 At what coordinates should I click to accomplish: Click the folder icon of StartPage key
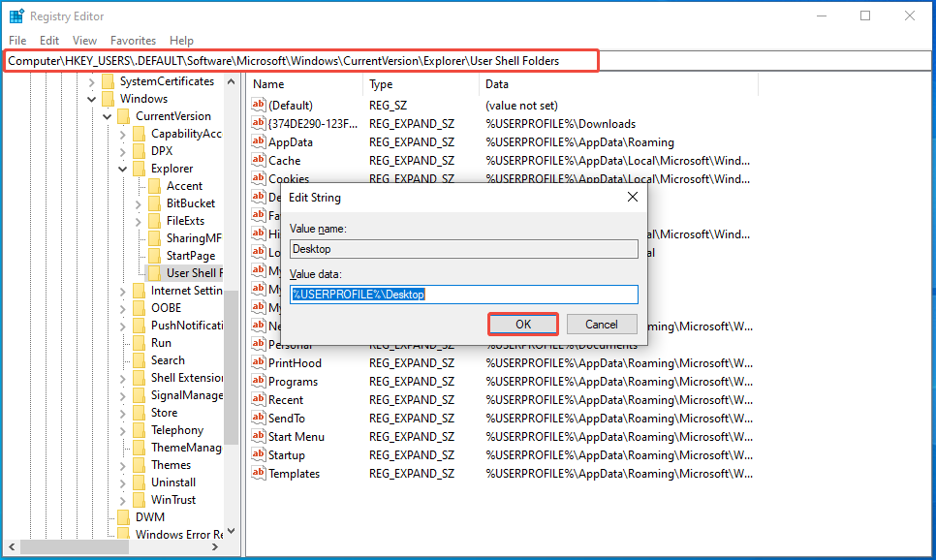tap(155, 256)
